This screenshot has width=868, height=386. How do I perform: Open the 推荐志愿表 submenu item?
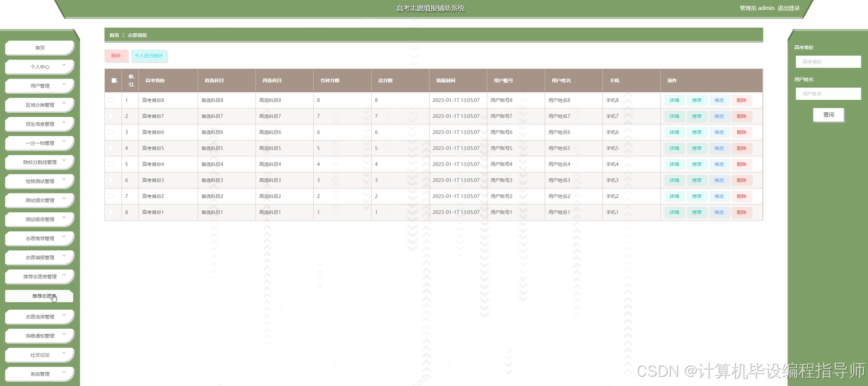39,296
